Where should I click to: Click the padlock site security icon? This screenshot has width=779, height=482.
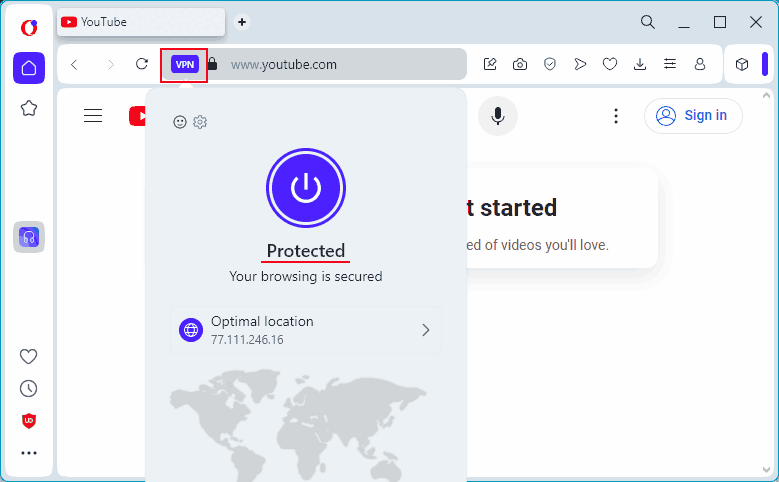pos(213,64)
